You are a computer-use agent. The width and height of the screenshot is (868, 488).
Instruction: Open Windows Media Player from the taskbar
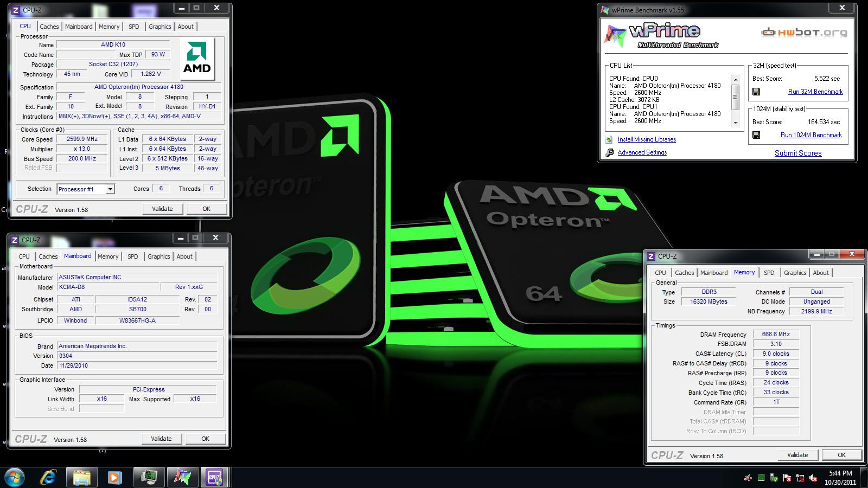click(x=114, y=478)
